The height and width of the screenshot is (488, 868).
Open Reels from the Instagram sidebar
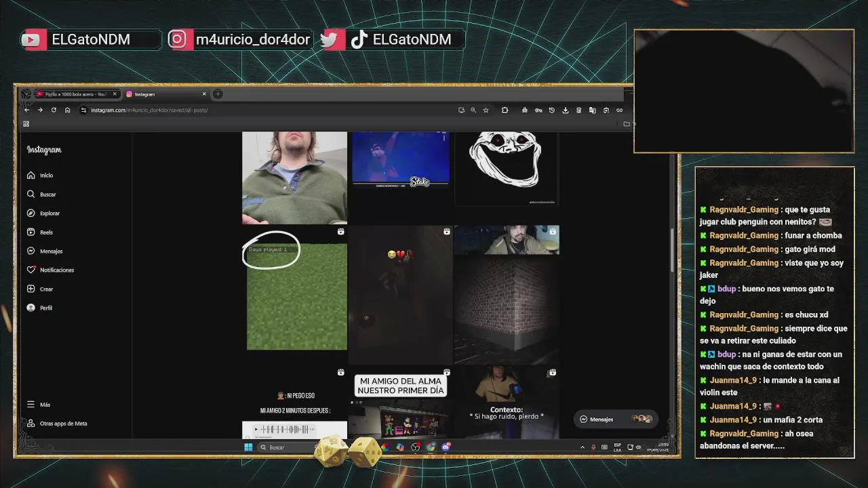40,232
